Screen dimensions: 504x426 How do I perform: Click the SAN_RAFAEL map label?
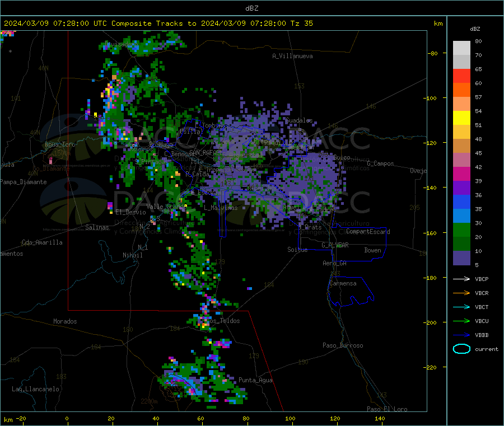coord(206,152)
